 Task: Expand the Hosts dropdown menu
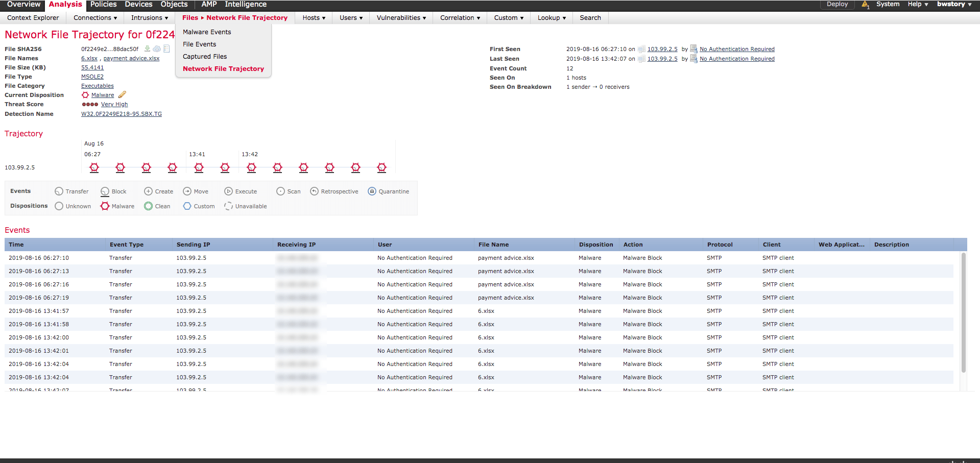(x=314, y=18)
